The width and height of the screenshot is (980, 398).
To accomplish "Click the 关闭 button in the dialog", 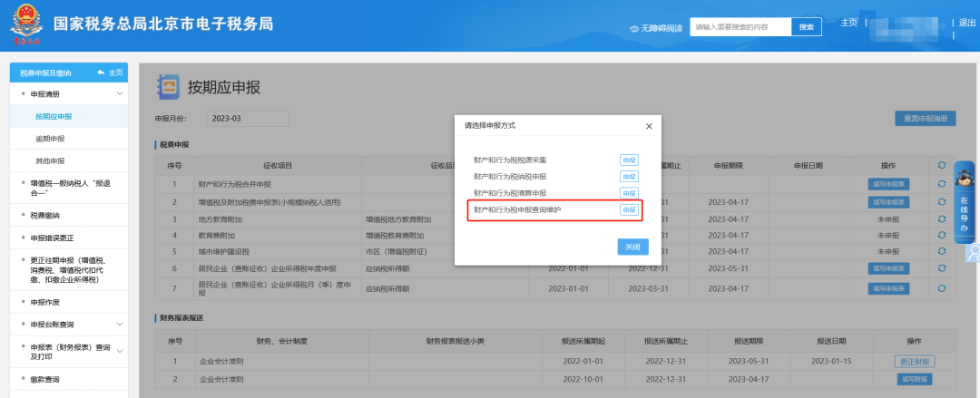I will tap(632, 247).
